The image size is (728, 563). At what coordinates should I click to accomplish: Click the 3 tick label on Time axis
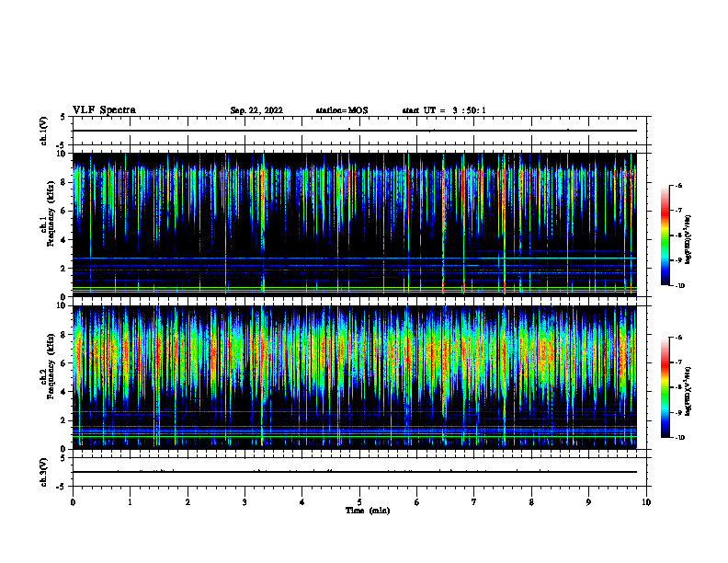tap(245, 502)
